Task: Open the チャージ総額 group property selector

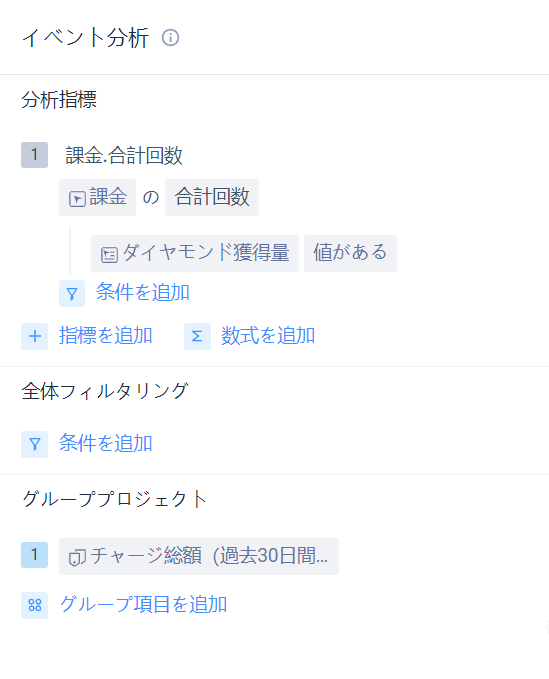Action: point(199,556)
